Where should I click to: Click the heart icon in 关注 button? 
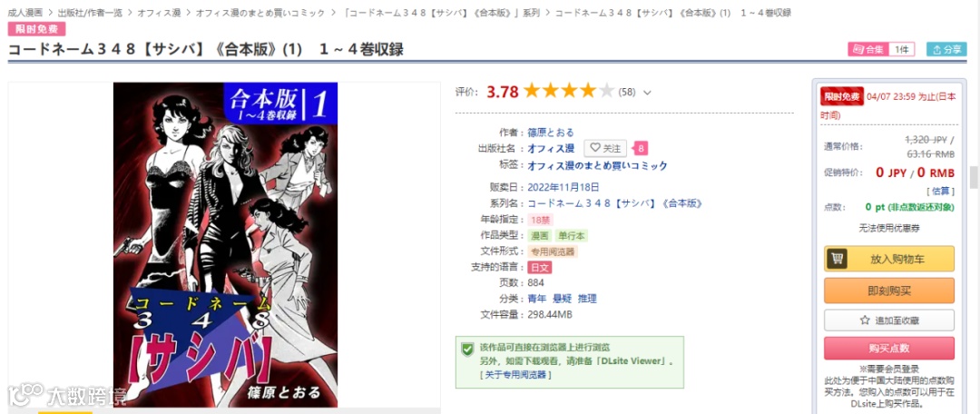(594, 148)
